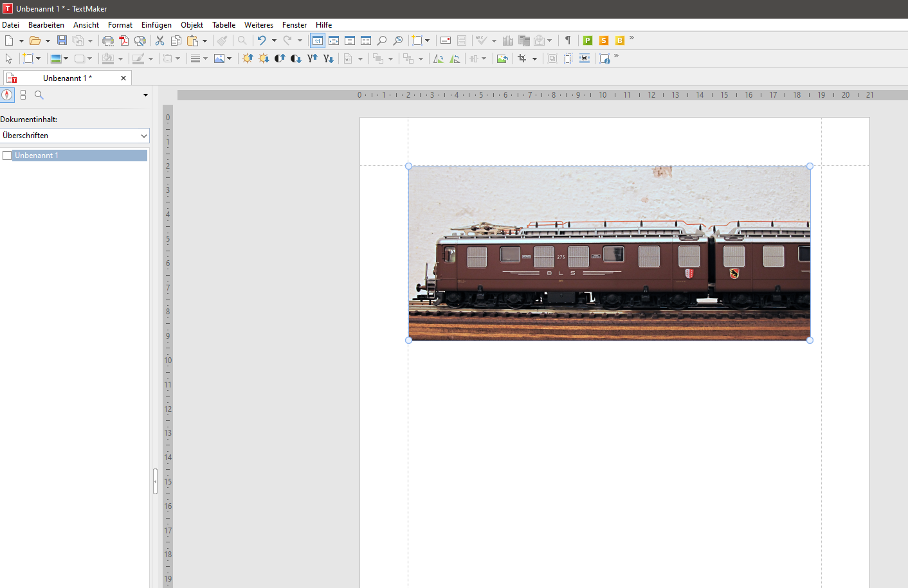Viewport: 908px width, 588px height.
Task: Create a new document with the New icon
Action: point(9,40)
